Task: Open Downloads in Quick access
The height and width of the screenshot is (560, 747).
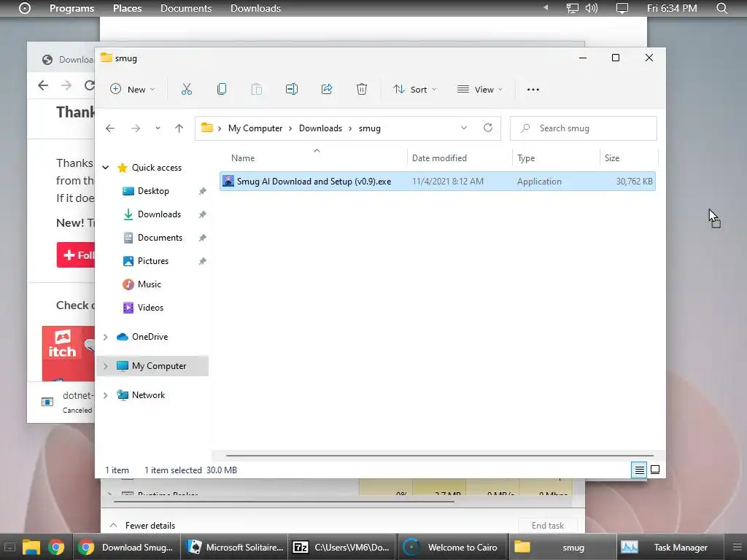Action: [x=159, y=214]
